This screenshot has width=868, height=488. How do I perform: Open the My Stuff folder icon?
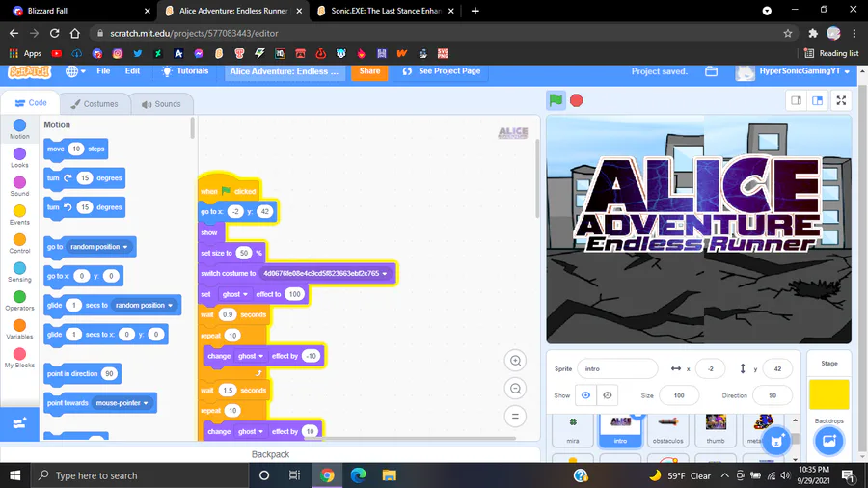[712, 71]
